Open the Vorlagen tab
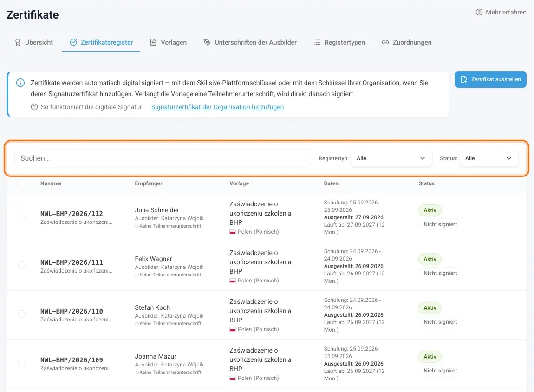Screen dimensions: 534x392 [x=168, y=42]
